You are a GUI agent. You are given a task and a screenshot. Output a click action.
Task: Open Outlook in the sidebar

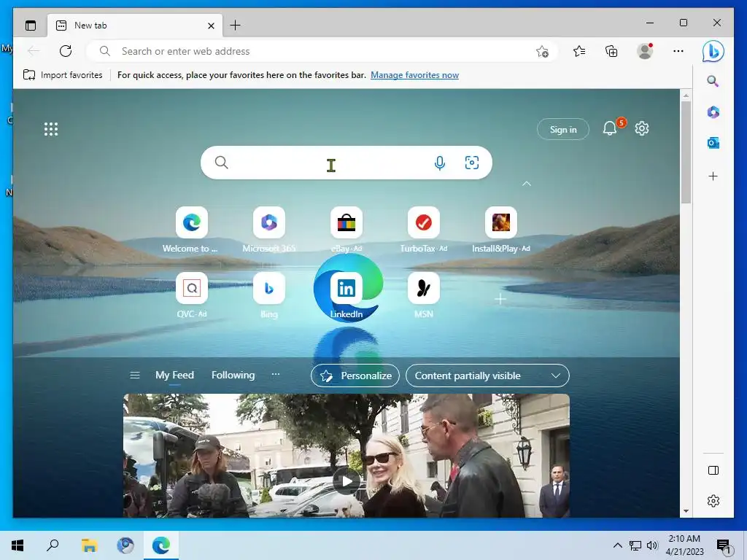(x=713, y=143)
